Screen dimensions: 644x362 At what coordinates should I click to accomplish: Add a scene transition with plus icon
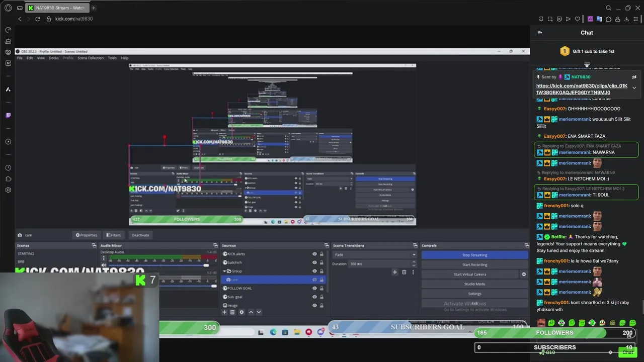394,272
